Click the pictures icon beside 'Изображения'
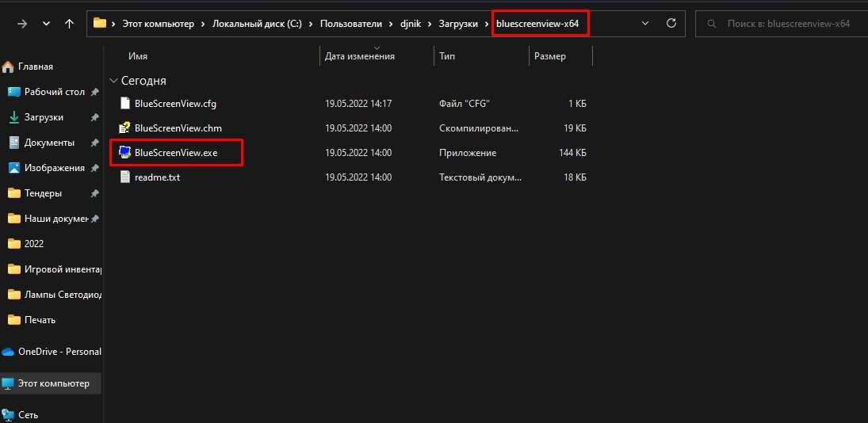The image size is (868, 423). [13, 168]
